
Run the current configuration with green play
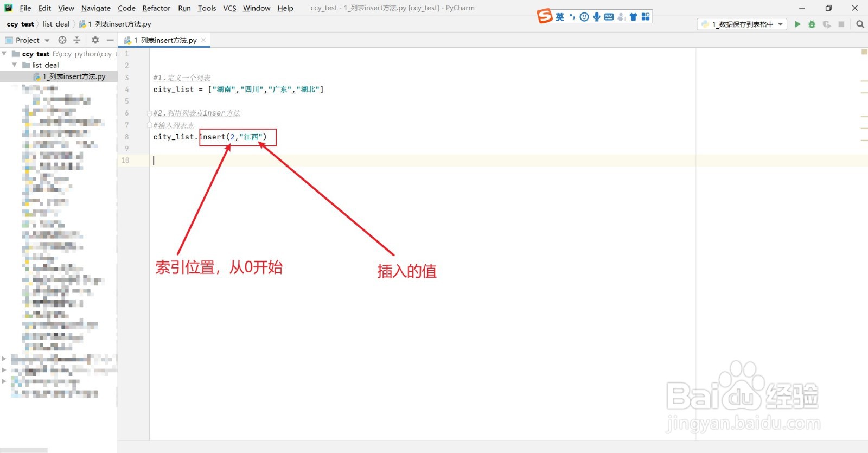point(797,24)
